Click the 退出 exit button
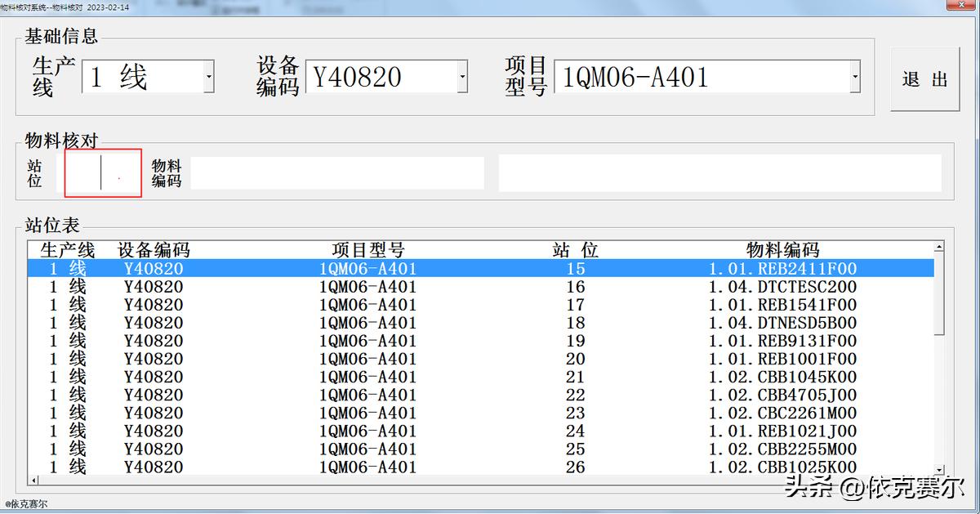Screen dimensions: 980x514 pos(924,79)
